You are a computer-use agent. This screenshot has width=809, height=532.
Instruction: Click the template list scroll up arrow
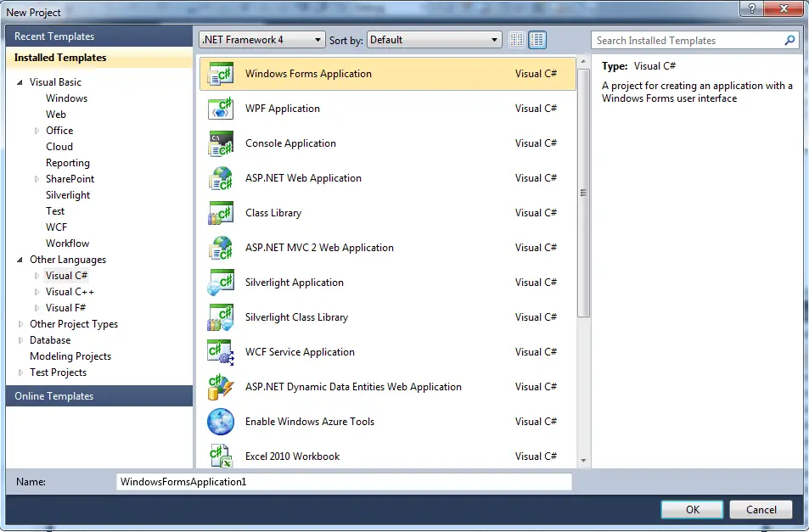tap(583, 62)
